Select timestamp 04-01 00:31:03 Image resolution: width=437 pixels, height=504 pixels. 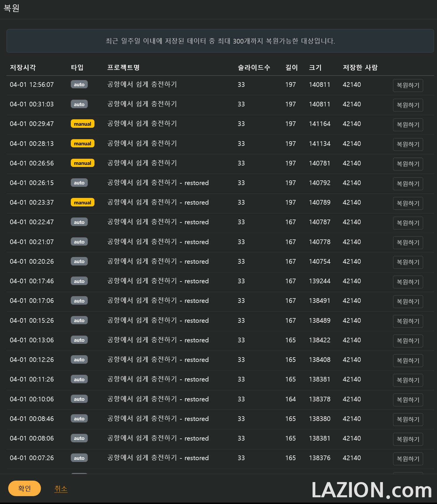(32, 104)
